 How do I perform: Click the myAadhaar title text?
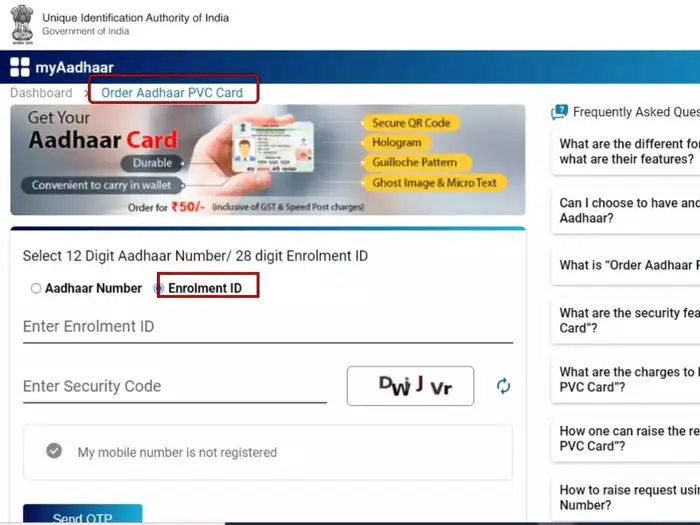(x=75, y=67)
